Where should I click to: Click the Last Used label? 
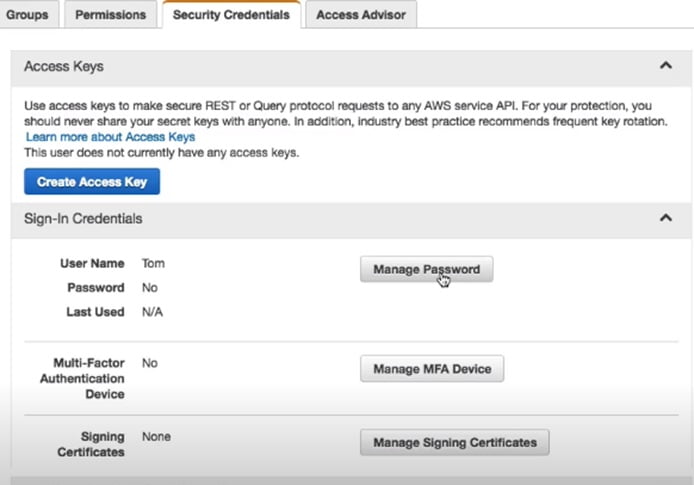pos(95,312)
